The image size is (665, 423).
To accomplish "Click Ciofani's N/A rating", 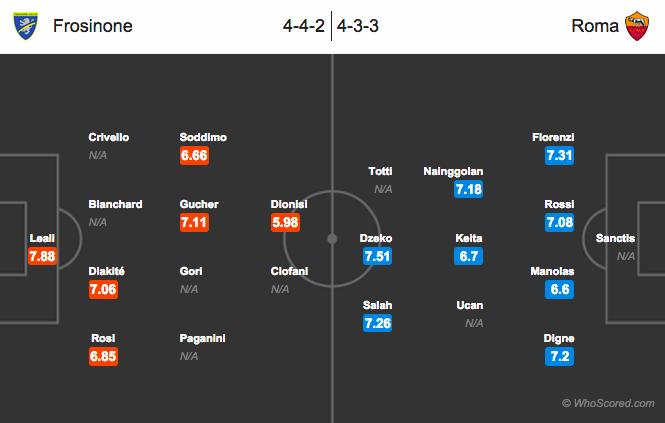I will click(280, 289).
